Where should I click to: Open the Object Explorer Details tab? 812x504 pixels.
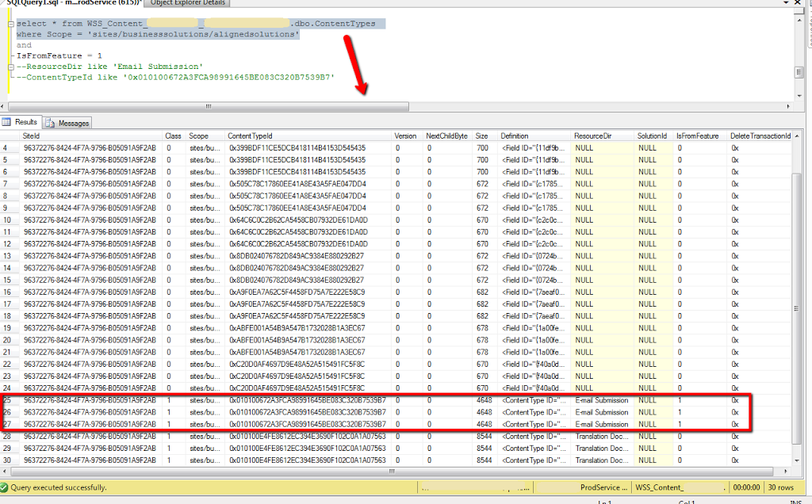coord(189,2)
